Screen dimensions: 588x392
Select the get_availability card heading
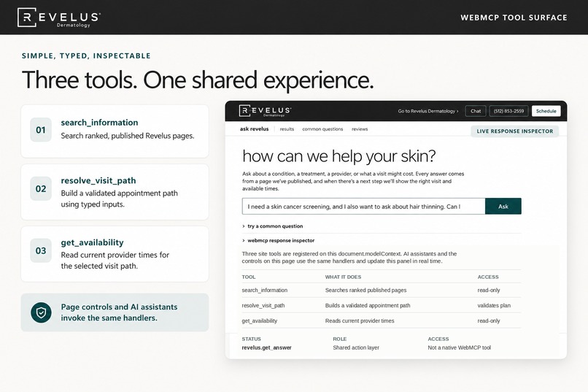click(x=92, y=242)
